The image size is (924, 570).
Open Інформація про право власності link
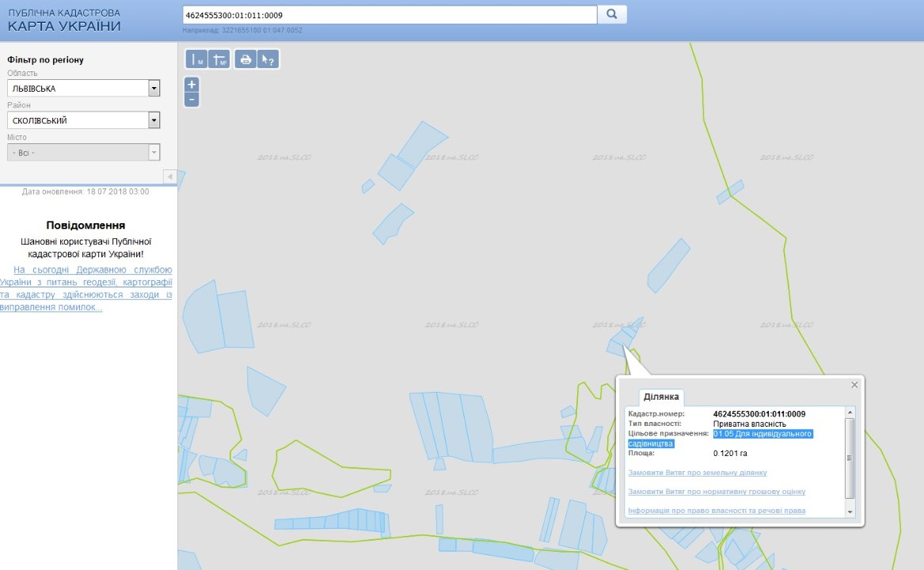pos(716,511)
